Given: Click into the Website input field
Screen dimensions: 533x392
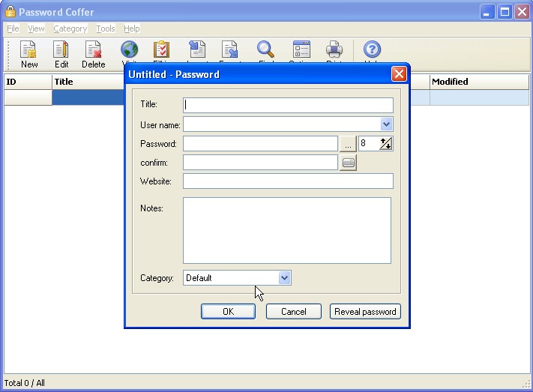Looking at the screenshot, I should tap(288, 181).
